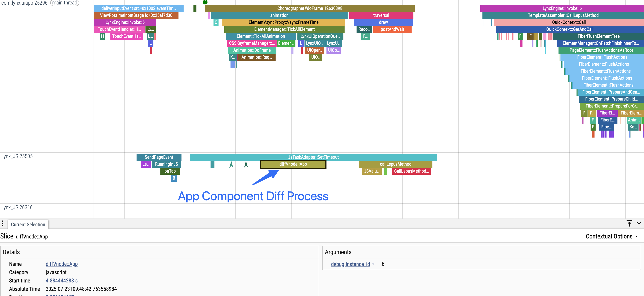Screen dimensions: 644x296
Task: Select the deliverInputEvent slice
Action: (139, 9)
